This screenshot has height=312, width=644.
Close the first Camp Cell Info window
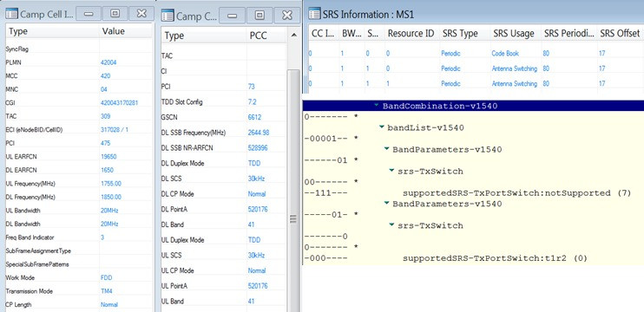pos(141,14)
